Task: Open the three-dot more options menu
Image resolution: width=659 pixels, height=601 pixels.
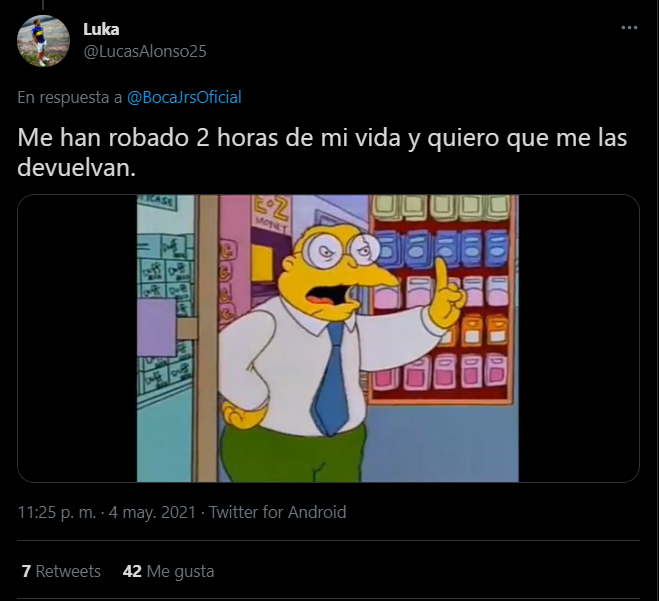Action: click(629, 28)
